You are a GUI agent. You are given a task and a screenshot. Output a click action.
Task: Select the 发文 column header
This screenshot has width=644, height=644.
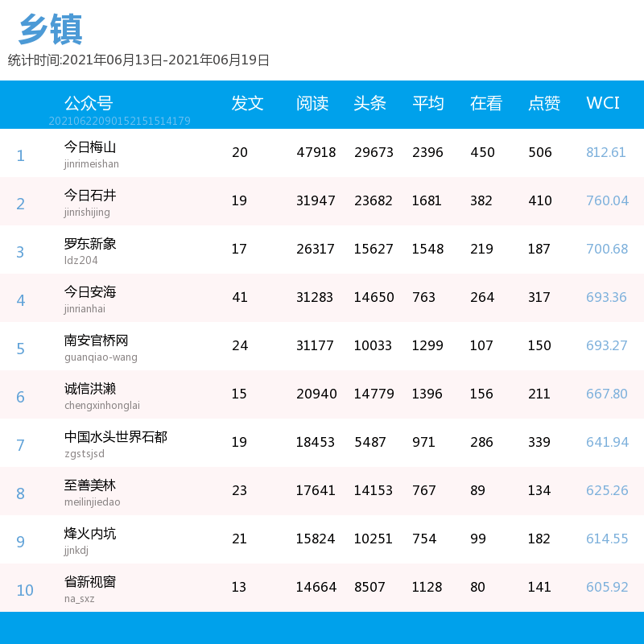(x=247, y=103)
